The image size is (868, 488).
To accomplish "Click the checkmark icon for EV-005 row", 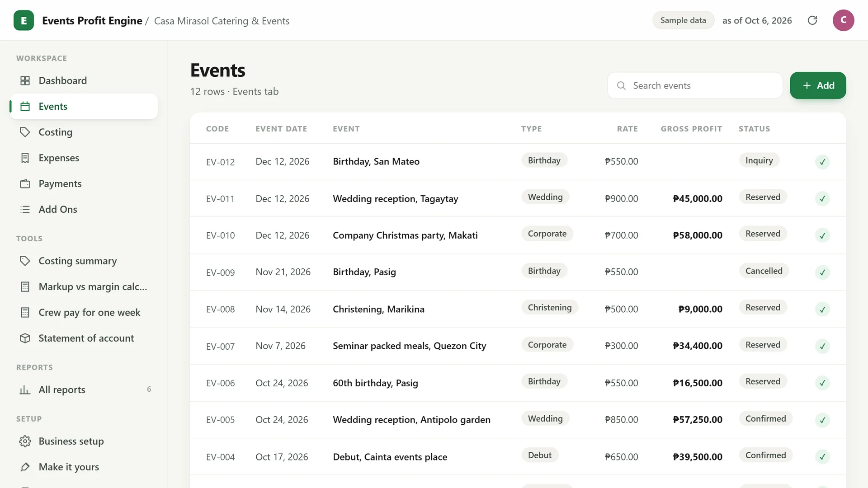I will (822, 420).
